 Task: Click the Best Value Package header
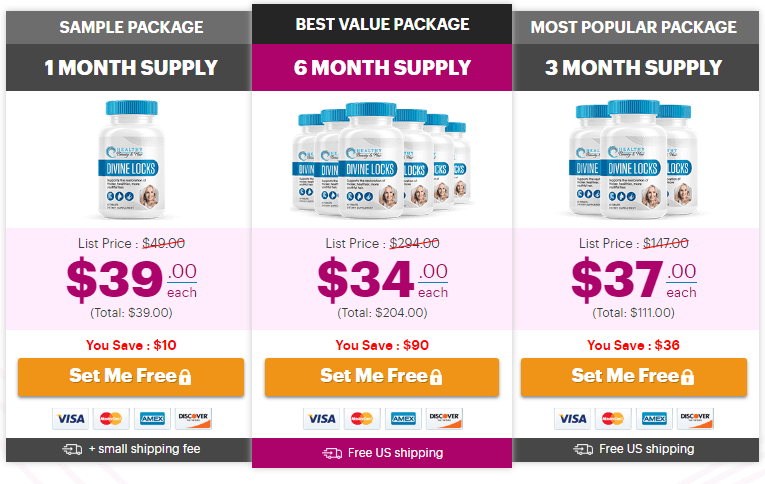pos(382,24)
